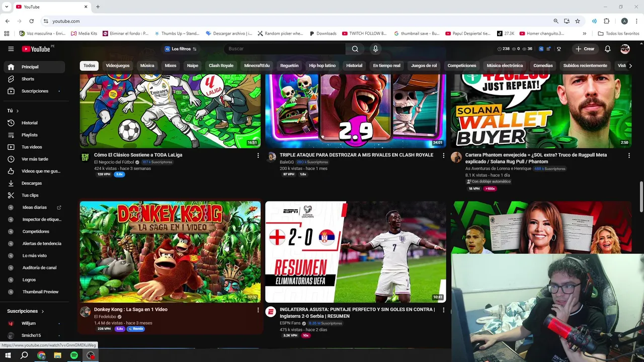Click ESPN Fans channel avatar
644x362 pixels.
tap(271, 312)
